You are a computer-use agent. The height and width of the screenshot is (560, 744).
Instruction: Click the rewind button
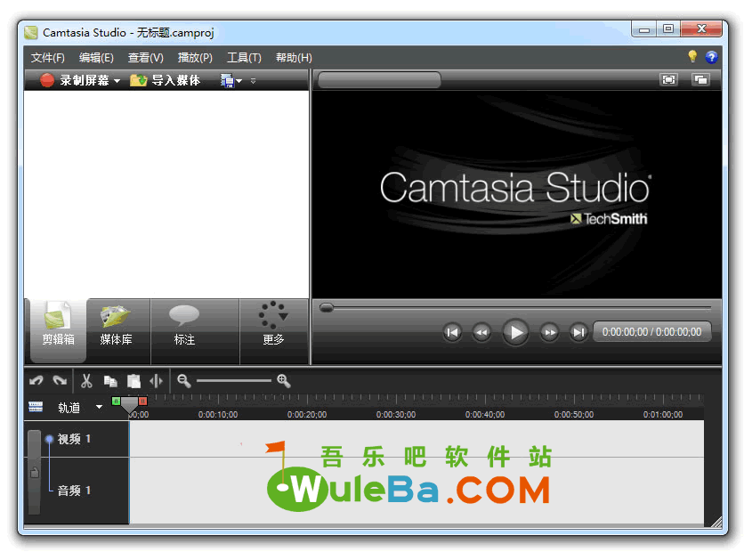(481, 332)
